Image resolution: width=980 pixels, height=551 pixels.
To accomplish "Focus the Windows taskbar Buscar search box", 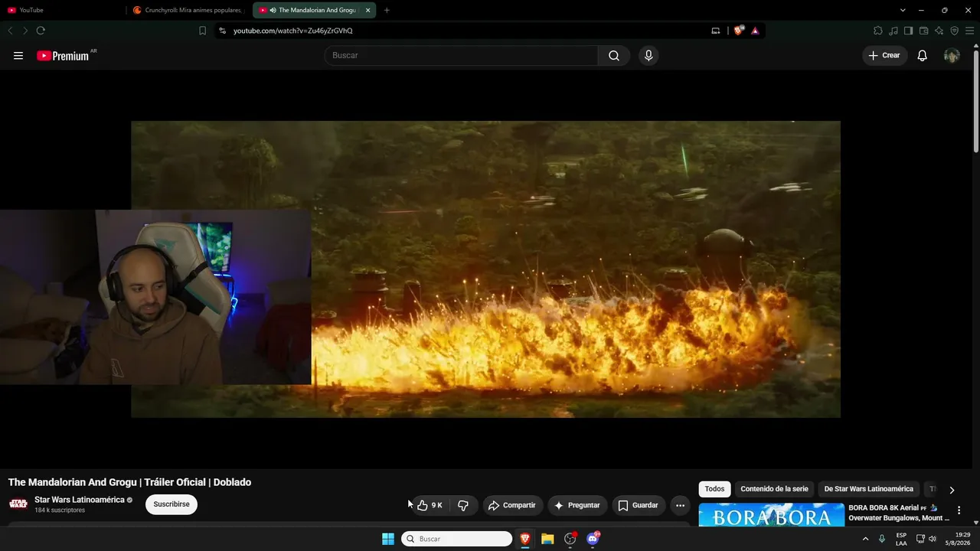I will click(456, 539).
